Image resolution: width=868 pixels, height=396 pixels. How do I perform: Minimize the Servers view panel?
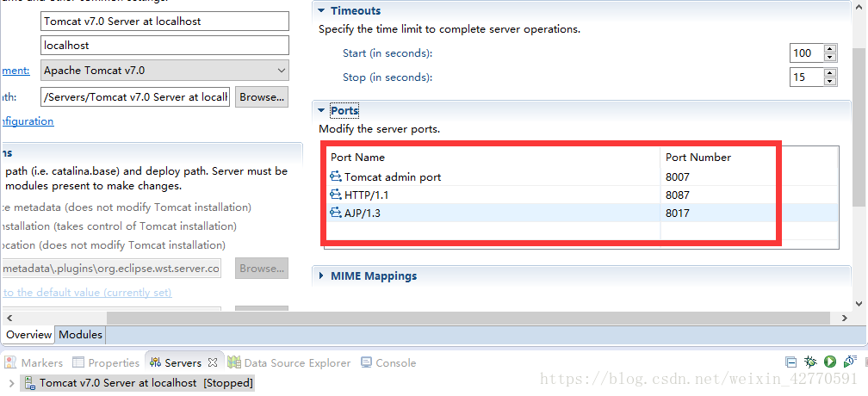791,362
